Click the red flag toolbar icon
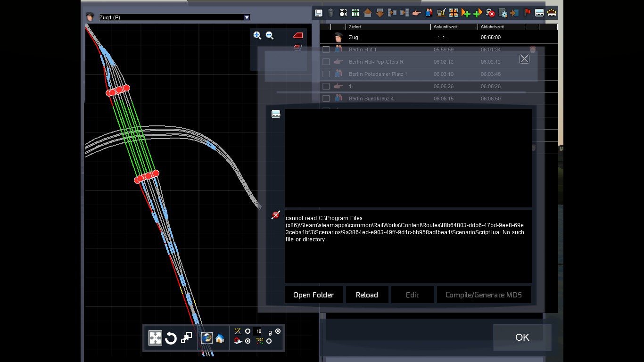The width and height of the screenshot is (644, 362). 527,13
